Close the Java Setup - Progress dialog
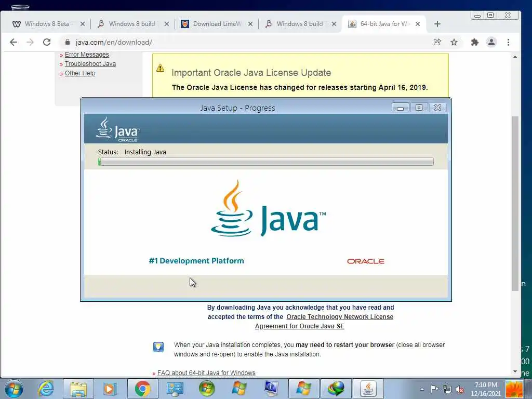Screen dimensions: 532x399 [437, 108]
